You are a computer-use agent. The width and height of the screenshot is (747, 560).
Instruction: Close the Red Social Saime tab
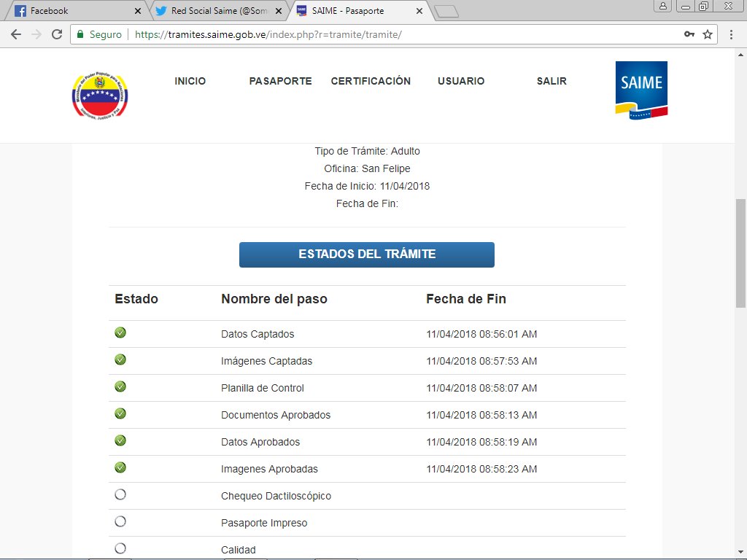click(x=279, y=11)
